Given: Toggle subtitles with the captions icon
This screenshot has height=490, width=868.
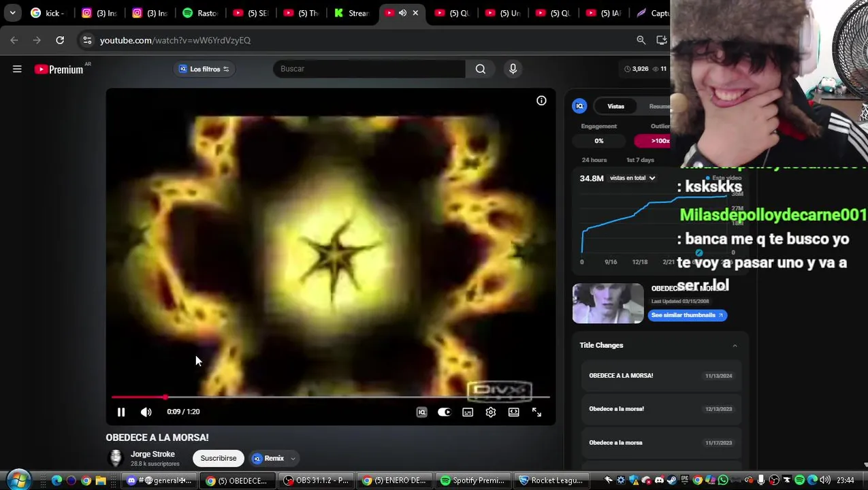Looking at the screenshot, I should click(x=468, y=412).
